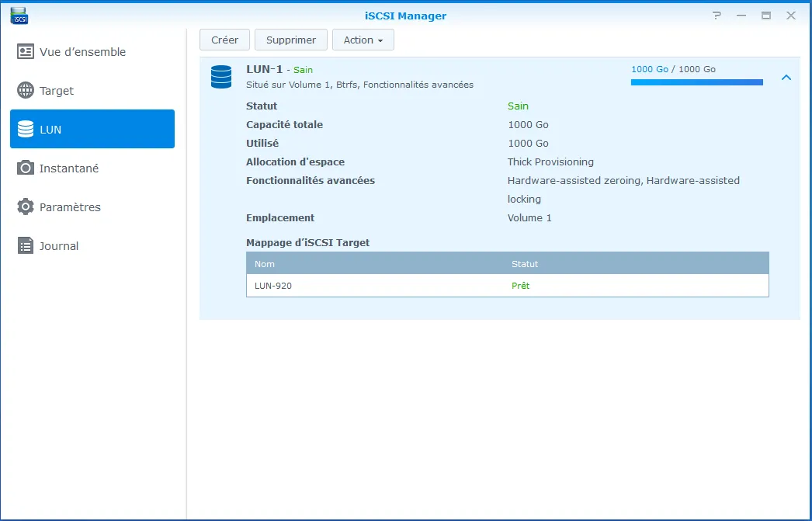
Task: Open the help question mark button
Action: point(717,16)
